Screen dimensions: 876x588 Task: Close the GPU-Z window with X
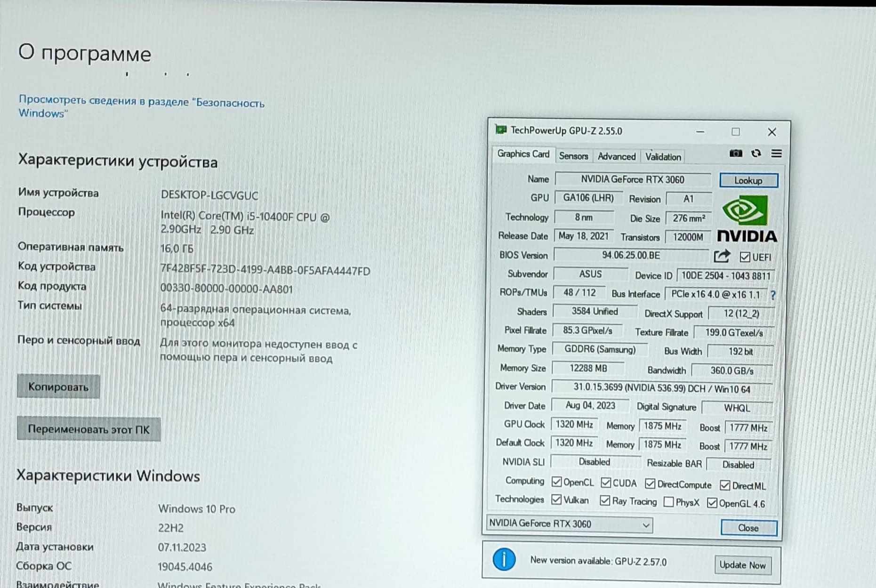click(772, 132)
